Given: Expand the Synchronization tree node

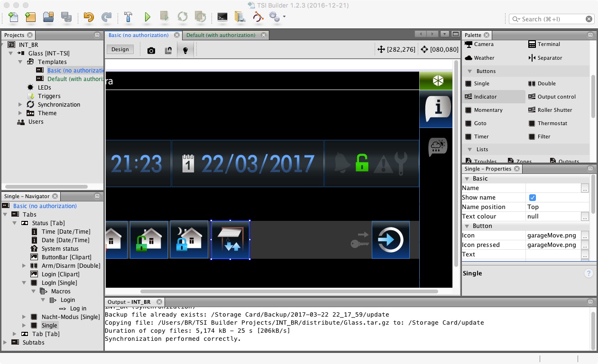Looking at the screenshot, I should [20, 105].
